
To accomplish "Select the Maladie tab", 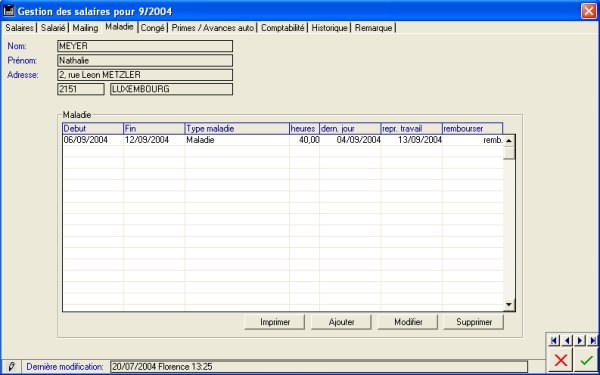I will point(119,27).
